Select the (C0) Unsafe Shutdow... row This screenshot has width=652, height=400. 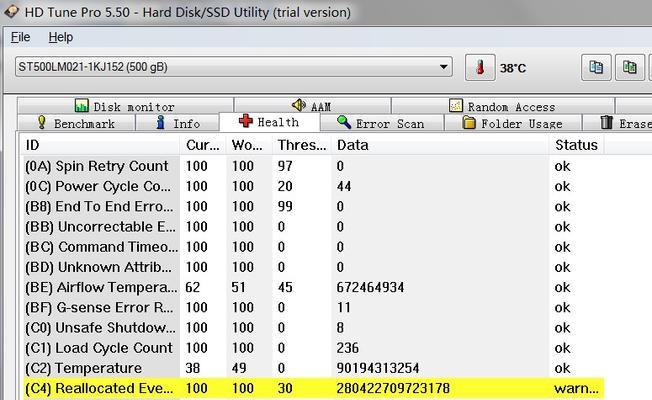312,328
